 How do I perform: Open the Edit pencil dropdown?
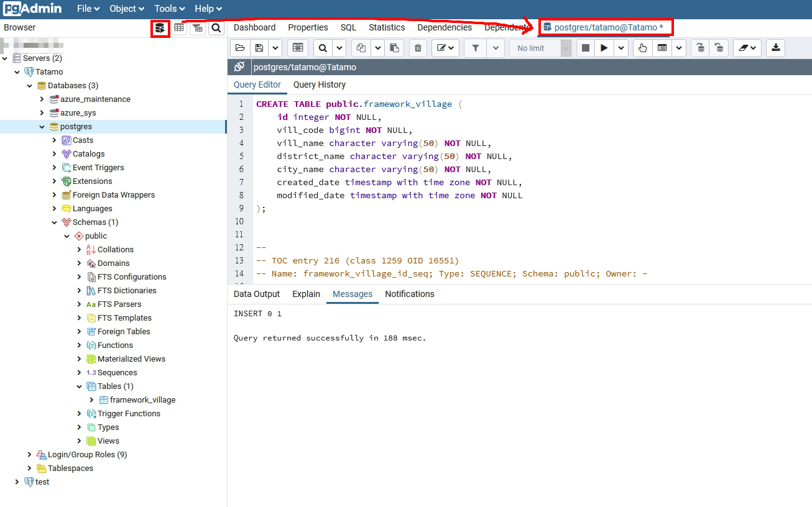(446, 48)
